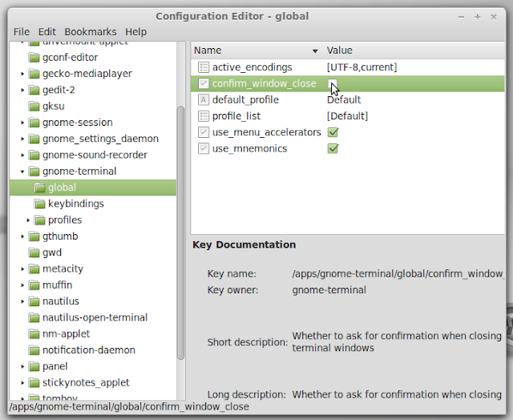
Task: Click the status bar key path
Action: point(129,406)
